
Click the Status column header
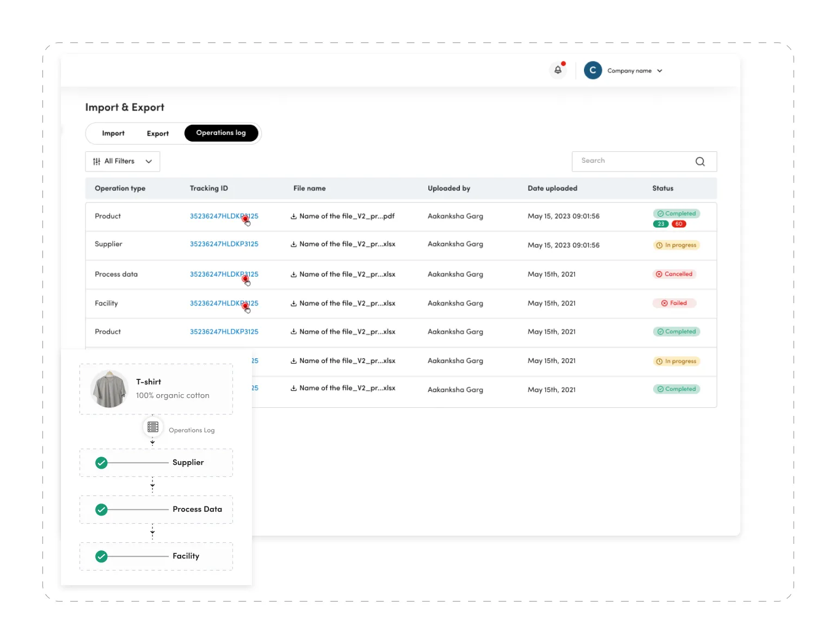pyautogui.click(x=663, y=188)
